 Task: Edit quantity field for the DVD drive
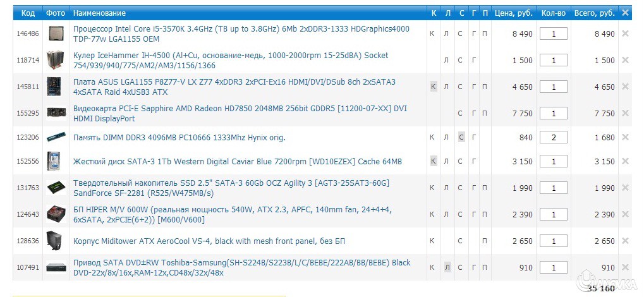(x=553, y=267)
